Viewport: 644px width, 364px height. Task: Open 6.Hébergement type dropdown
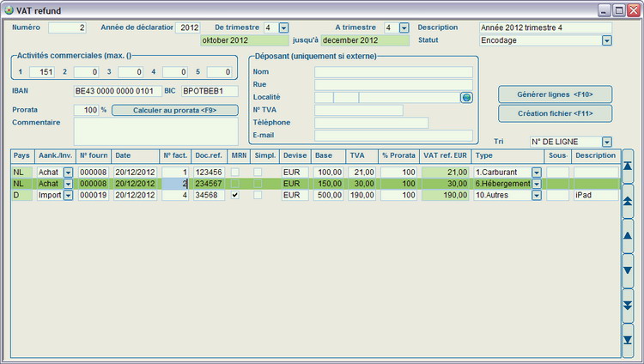[x=537, y=184]
